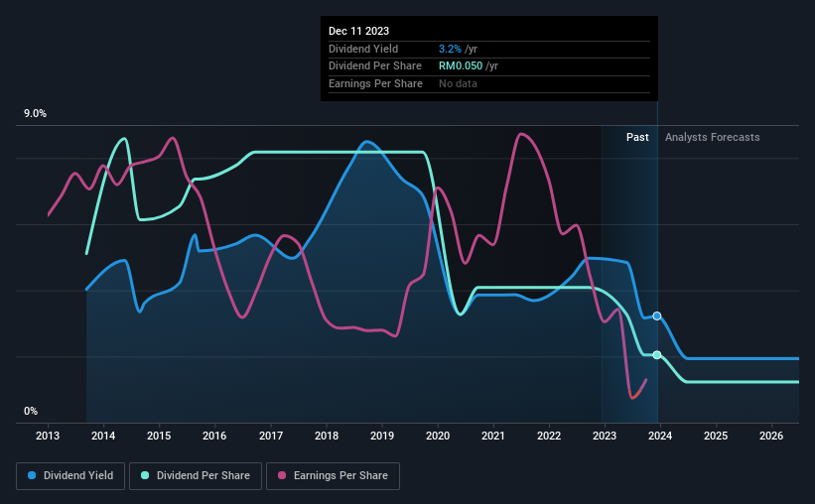This screenshot has width=815, height=504.
Task: Click the 2026 x-axis label
Action: click(x=771, y=436)
